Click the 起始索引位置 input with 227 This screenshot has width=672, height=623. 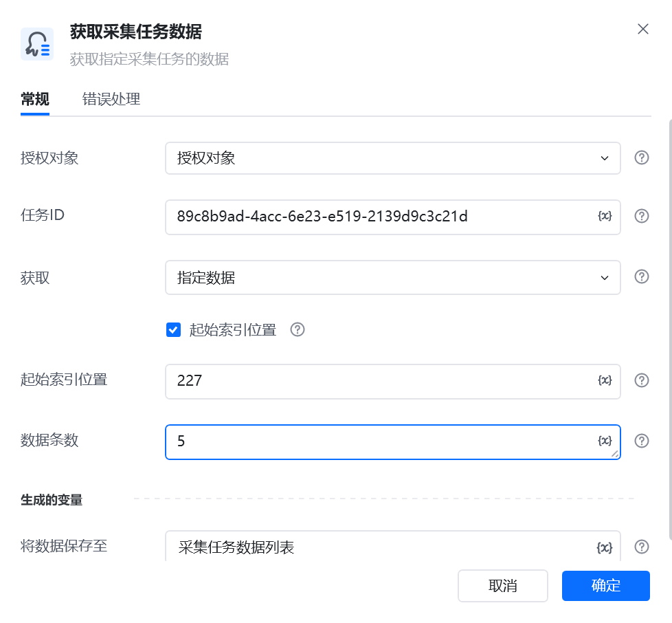point(392,382)
